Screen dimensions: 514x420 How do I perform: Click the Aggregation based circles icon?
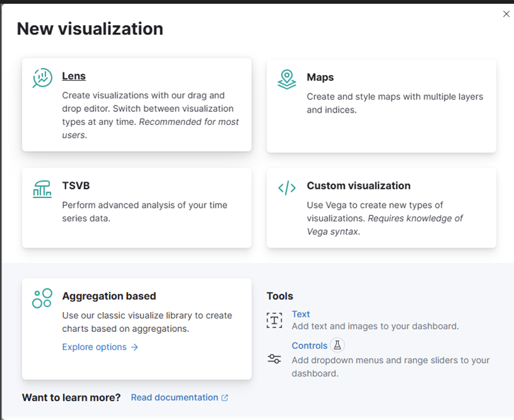tap(42, 298)
